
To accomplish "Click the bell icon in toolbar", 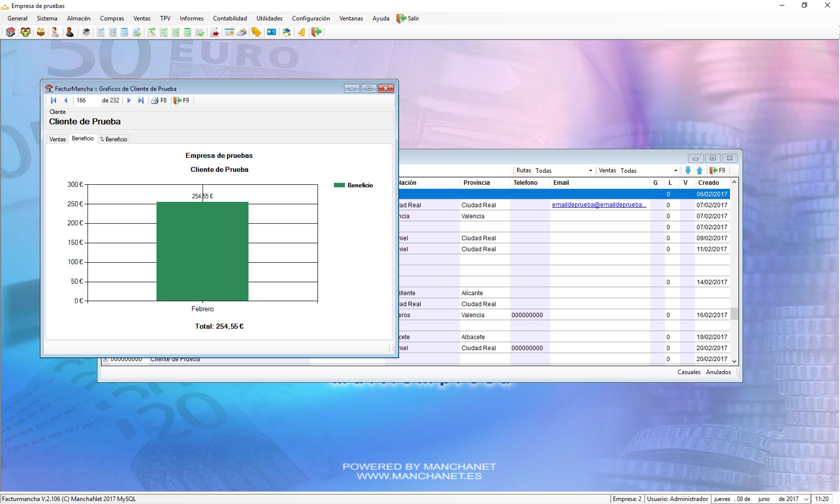I will pyautogui.click(x=301, y=32).
